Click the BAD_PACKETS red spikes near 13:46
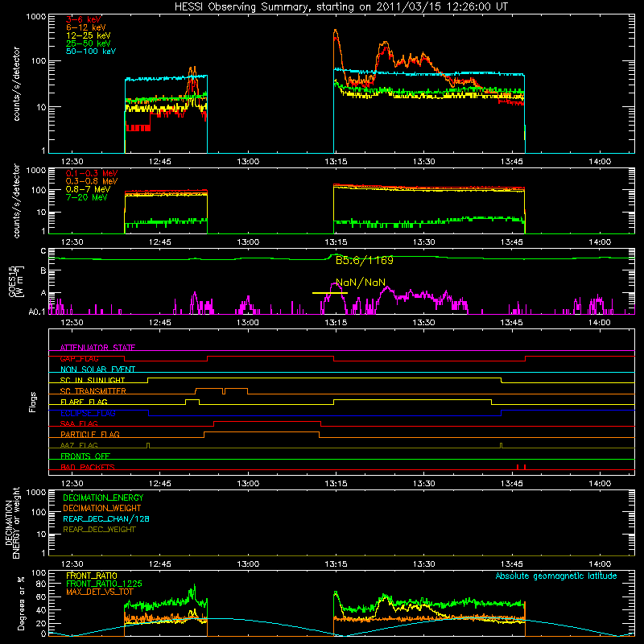 pos(521,467)
